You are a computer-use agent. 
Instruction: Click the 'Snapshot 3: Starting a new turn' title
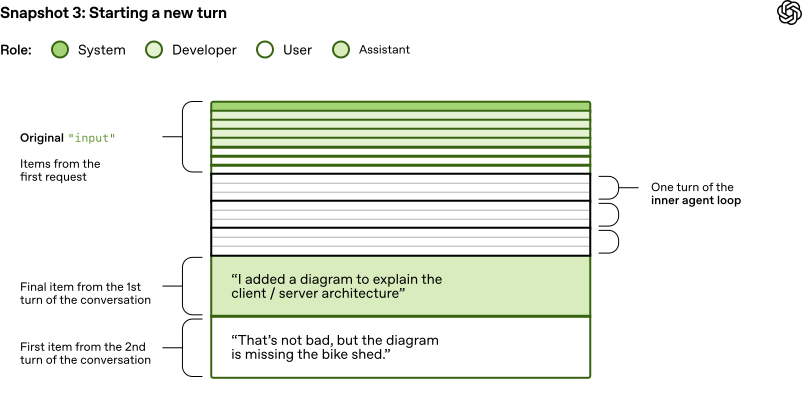pyautogui.click(x=113, y=12)
